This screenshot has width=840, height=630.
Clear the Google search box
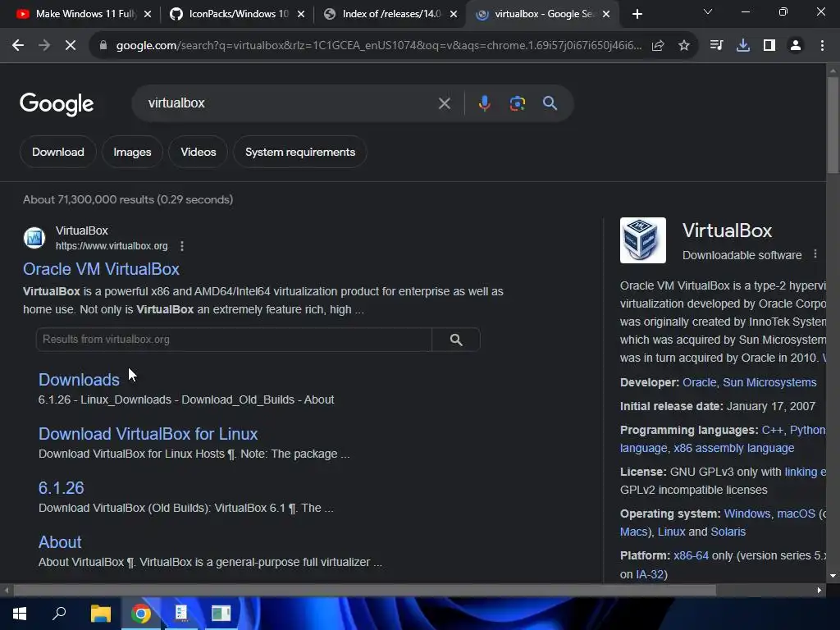[x=444, y=103]
